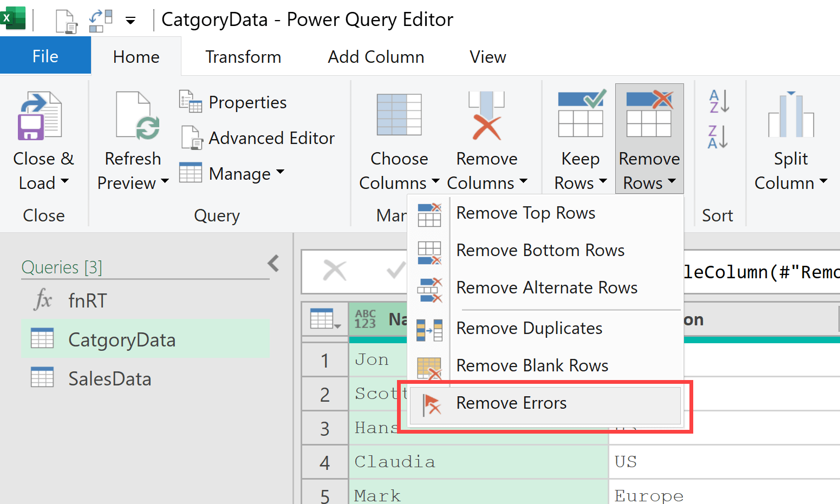This screenshot has height=504, width=840.
Task: Collapse the Remove Rows dropdown arrow
Action: pos(672,181)
